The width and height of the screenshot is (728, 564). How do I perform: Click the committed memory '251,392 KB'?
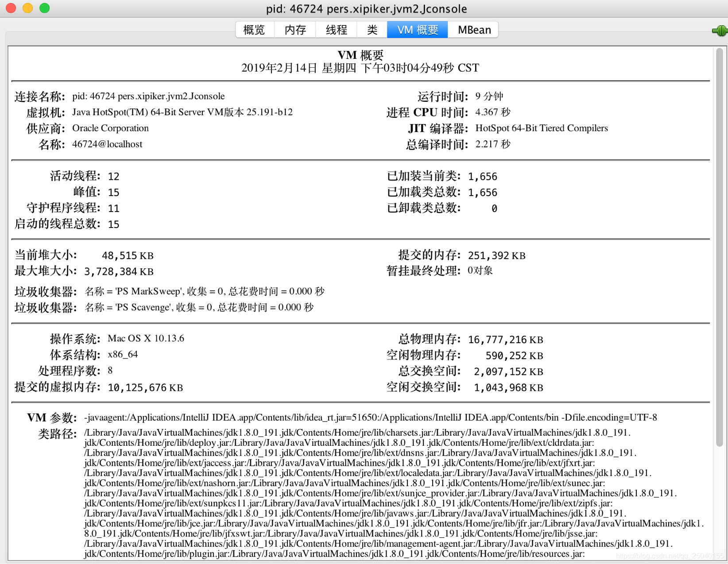pyautogui.click(x=497, y=255)
